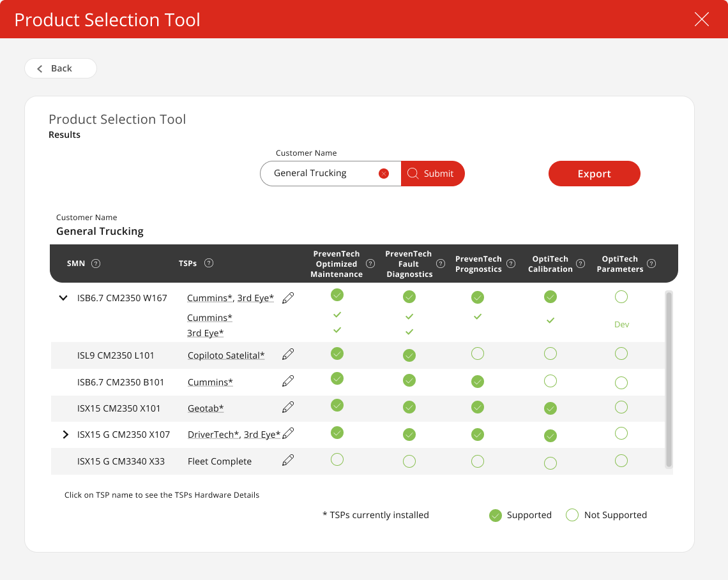The height and width of the screenshot is (580, 728).
Task: Expand the ISX15 G CM2350 X107 row
Action: click(x=66, y=435)
